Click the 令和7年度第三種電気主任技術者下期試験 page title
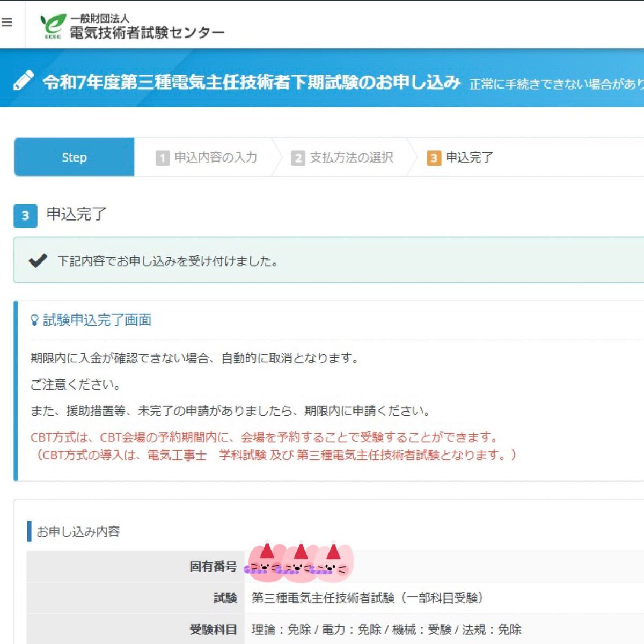This screenshot has height=644, width=644. [x=251, y=82]
